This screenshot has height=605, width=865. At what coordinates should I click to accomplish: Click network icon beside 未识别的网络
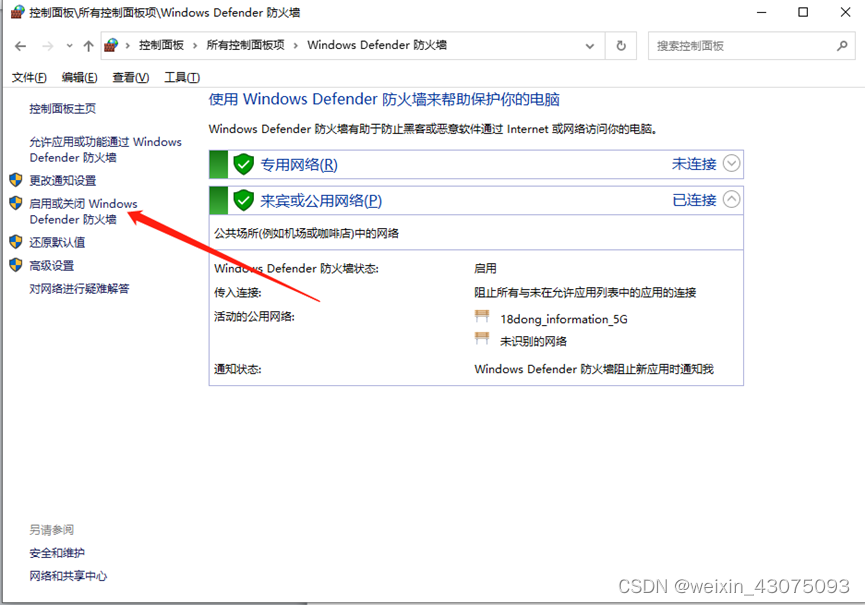click(482, 338)
